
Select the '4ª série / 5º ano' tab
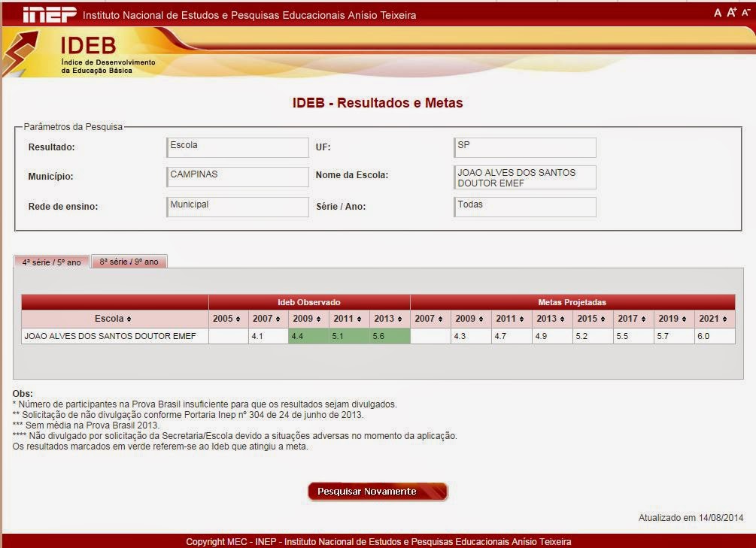[52, 262]
